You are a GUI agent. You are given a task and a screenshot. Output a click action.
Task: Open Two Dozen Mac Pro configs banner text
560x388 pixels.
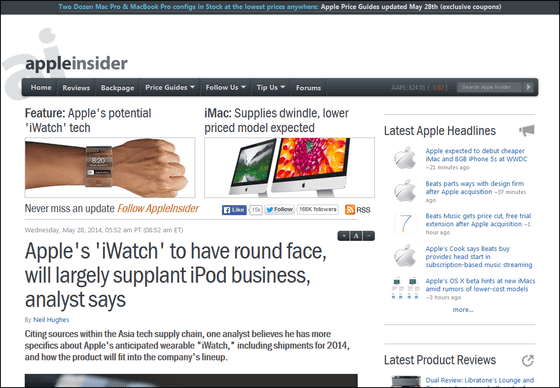(189, 7)
